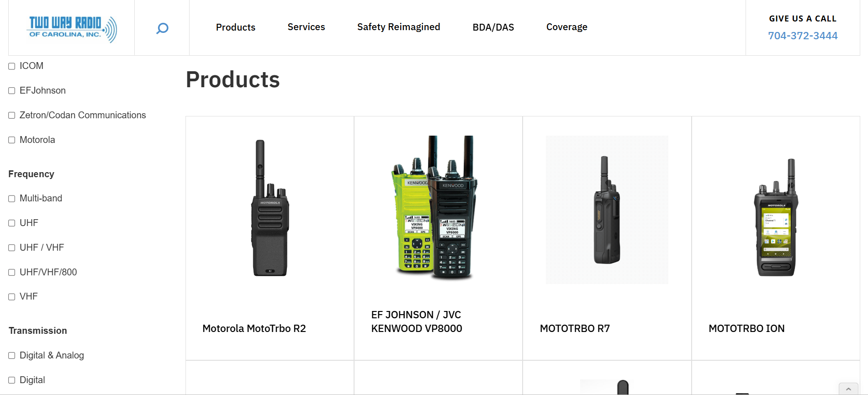Open the MOTOTRBO R7 product image
This screenshot has width=868, height=395.
[607, 210]
